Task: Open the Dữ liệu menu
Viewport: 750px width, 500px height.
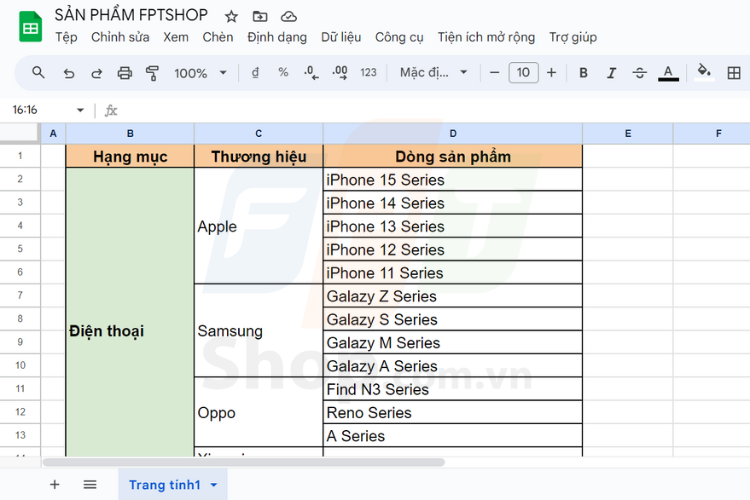Action: 341,37
